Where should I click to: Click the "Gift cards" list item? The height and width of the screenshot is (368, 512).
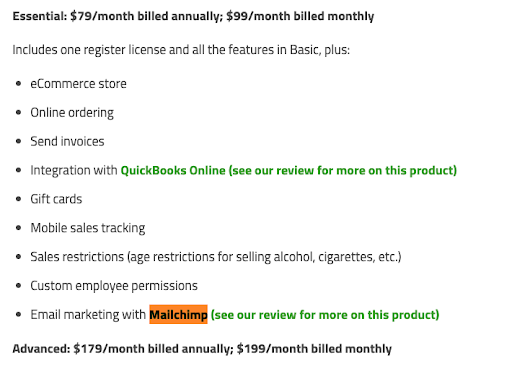pos(56,199)
